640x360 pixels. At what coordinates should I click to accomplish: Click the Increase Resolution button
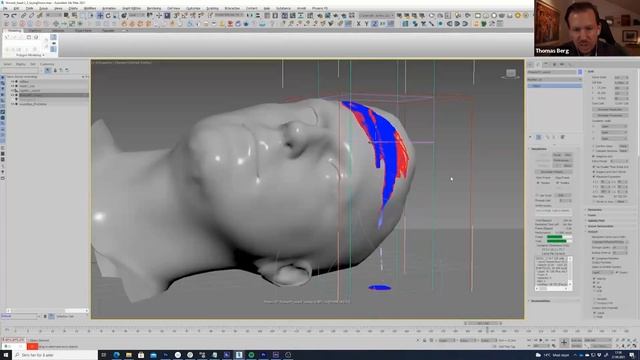[610, 110]
